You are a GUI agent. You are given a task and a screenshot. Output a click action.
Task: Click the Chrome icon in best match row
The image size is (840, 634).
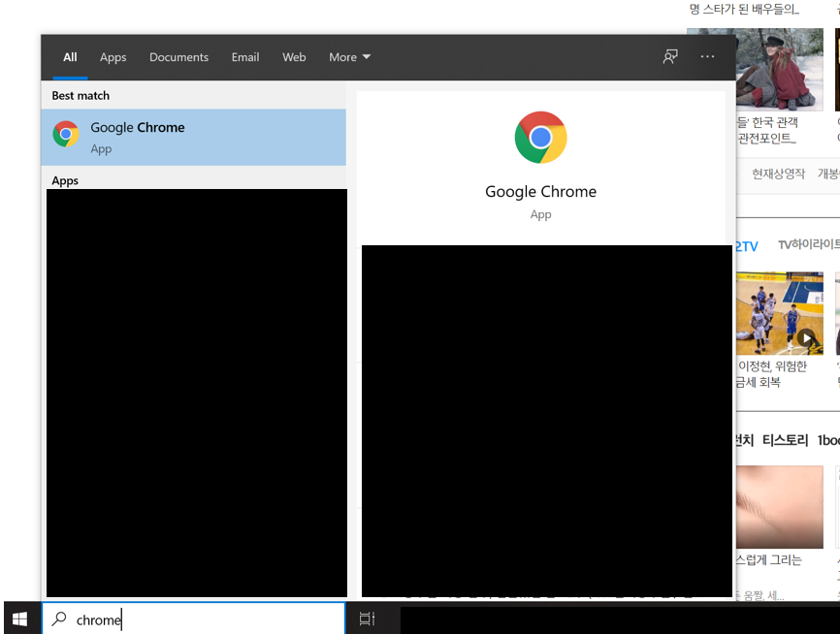pos(66,134)
